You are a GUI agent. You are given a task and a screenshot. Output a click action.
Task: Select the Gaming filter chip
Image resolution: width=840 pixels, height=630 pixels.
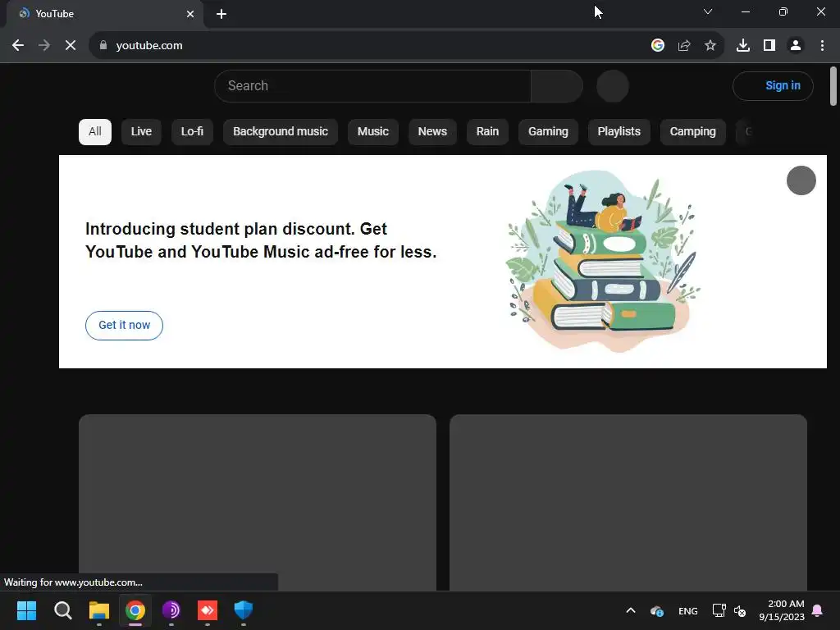[548, 132]
